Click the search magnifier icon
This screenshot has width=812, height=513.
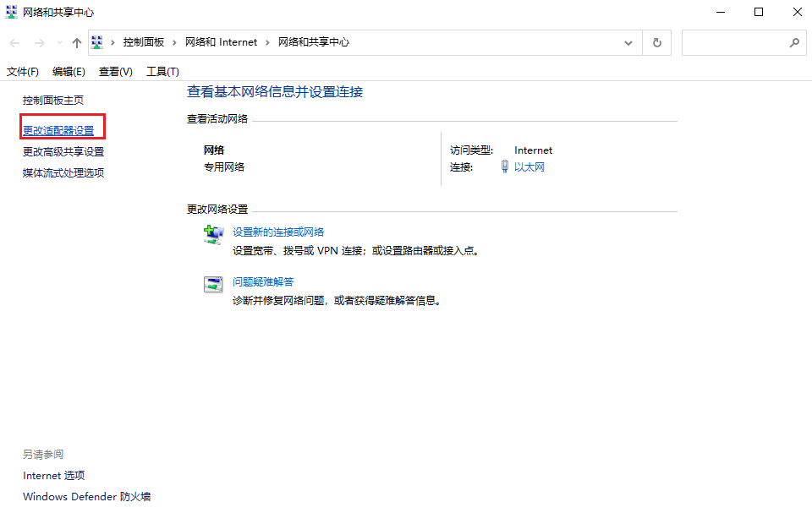tap(793, 41)
